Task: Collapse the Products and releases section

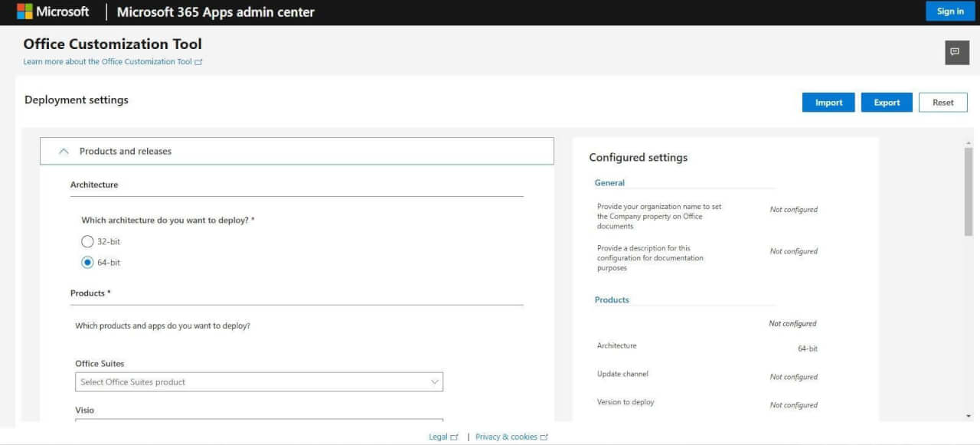Action: 64,151
